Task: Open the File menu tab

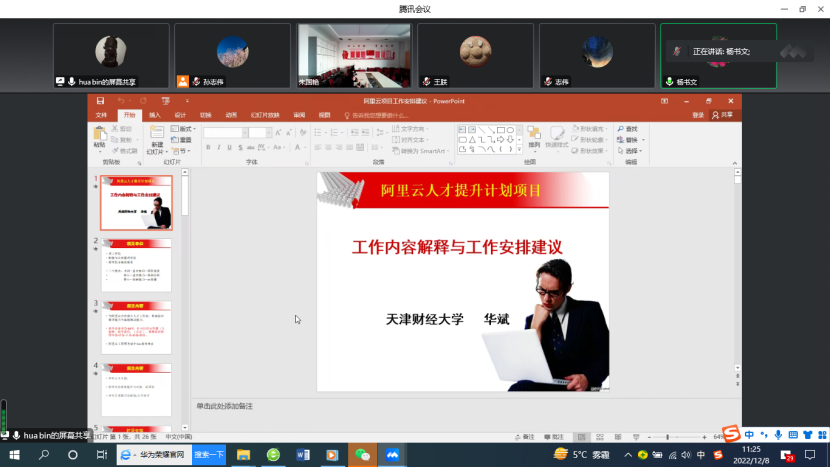Action: click(x=101, y=115)
